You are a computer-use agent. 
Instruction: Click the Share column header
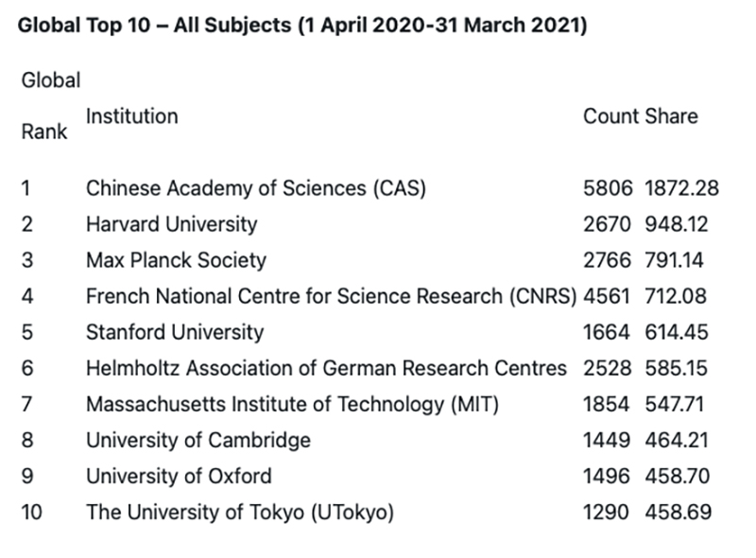pyautogui.click(x=671, y=116)
